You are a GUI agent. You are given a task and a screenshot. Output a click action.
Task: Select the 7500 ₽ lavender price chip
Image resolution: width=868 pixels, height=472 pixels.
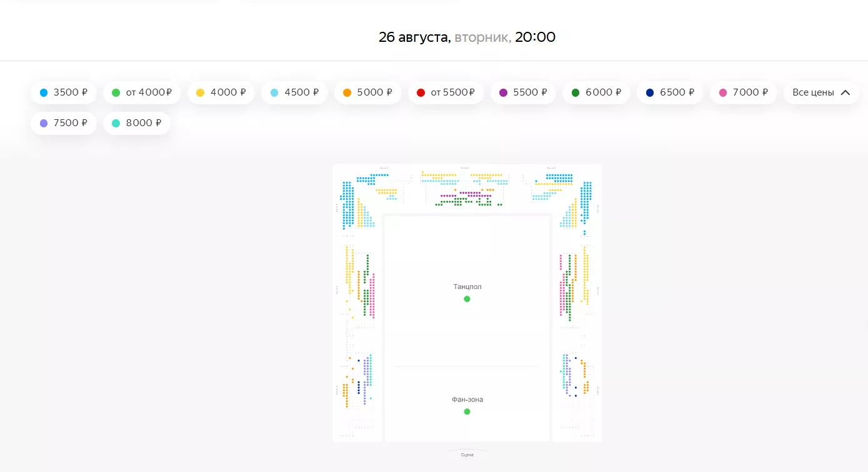(63, 123)
